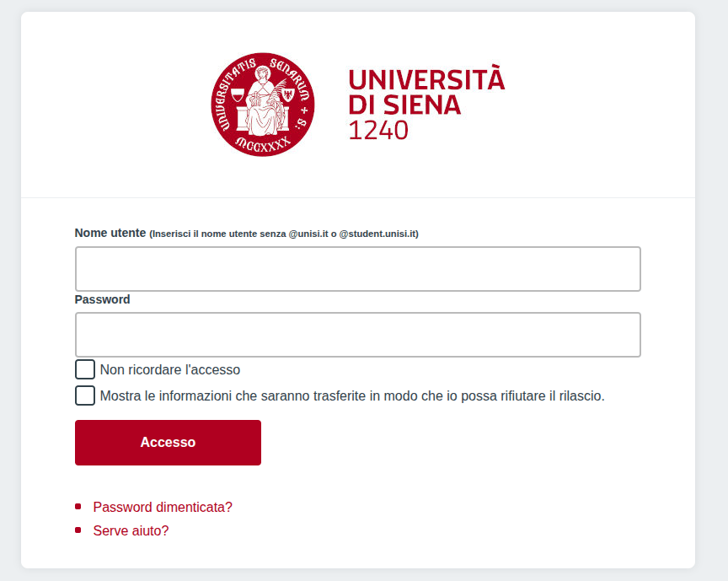Focus the Nome utente text field
Viewport: 728px width, 581px height.
click(x=357, y=269)
